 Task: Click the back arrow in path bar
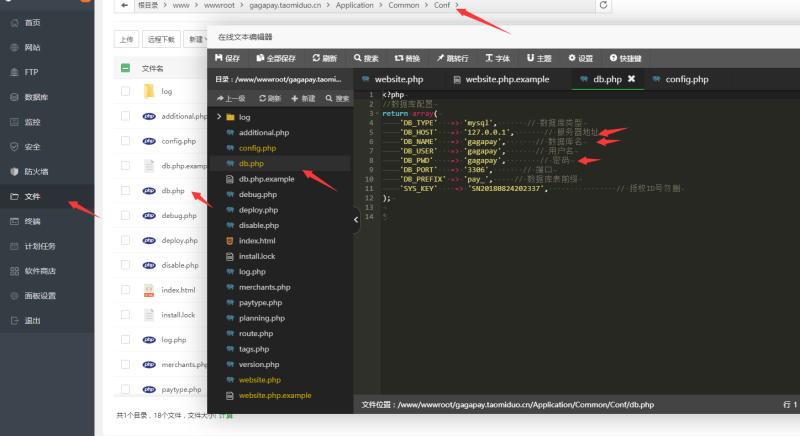click(x=124, y=5)
